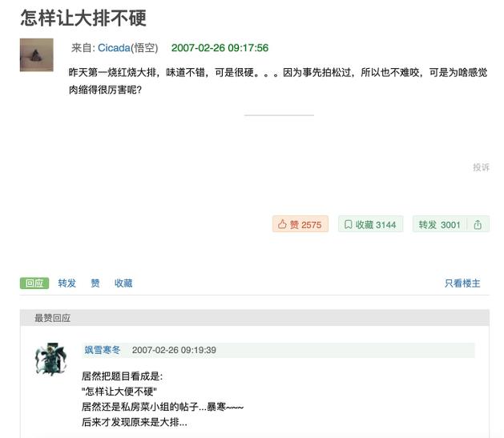Switch to the 赞 tab
The height and width of the screenshot is (438, 504).
[x=95, y=283]
